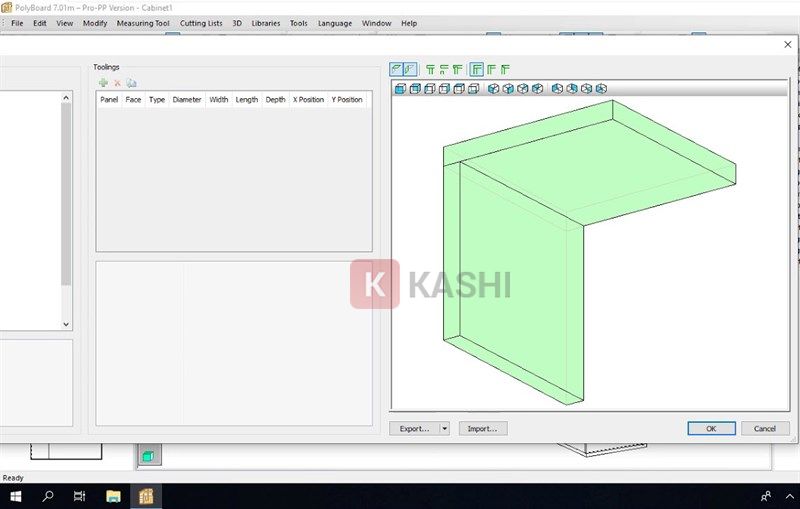Screen dimensions: 800x509
Task: Choose the sixth wireframe cube render icon
Action: tap(473, 89)
